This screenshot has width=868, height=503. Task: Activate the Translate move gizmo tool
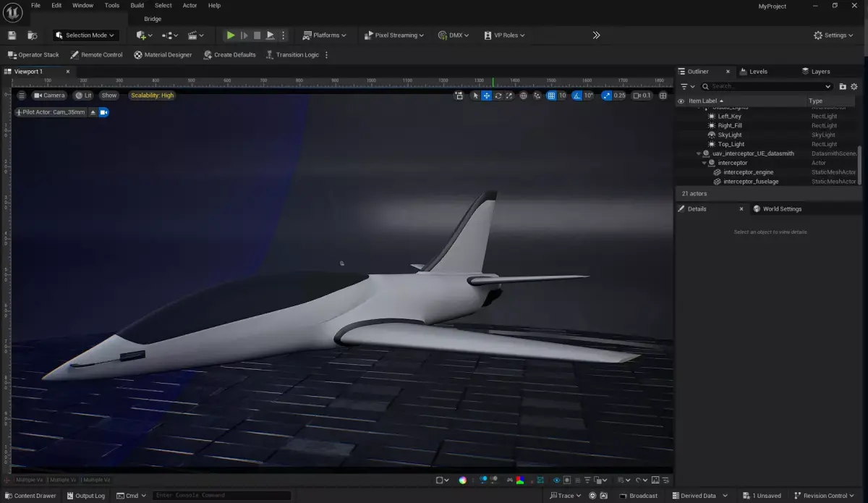coord(487,96)
